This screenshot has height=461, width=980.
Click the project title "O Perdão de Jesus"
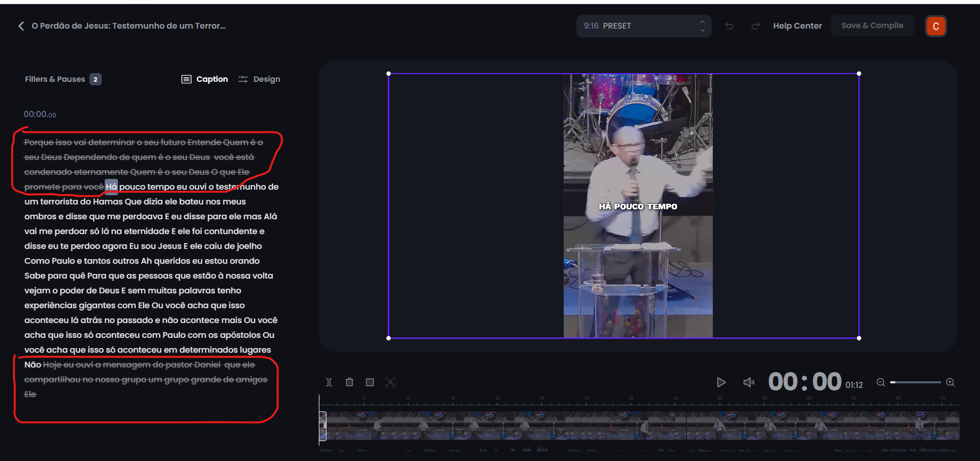pos(128,26)
